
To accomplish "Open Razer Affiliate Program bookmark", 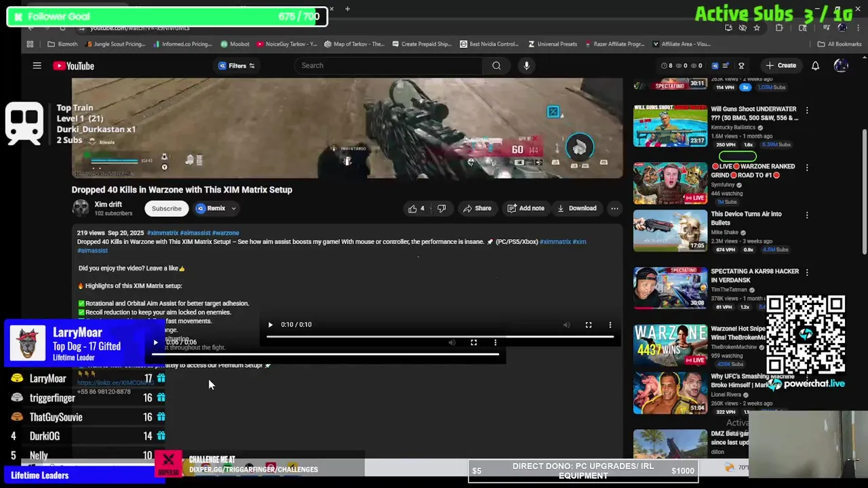I will point(614,44).
